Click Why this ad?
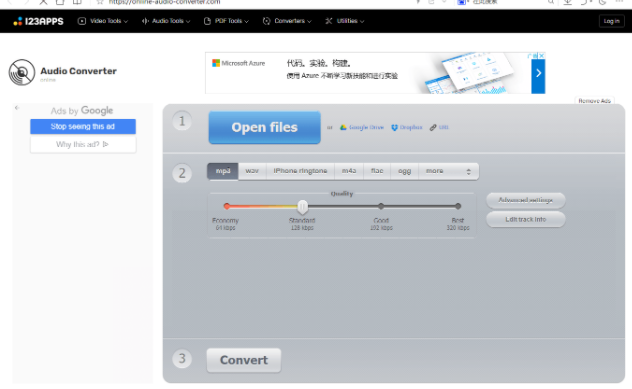632x389 pixels. click(83, 144)
